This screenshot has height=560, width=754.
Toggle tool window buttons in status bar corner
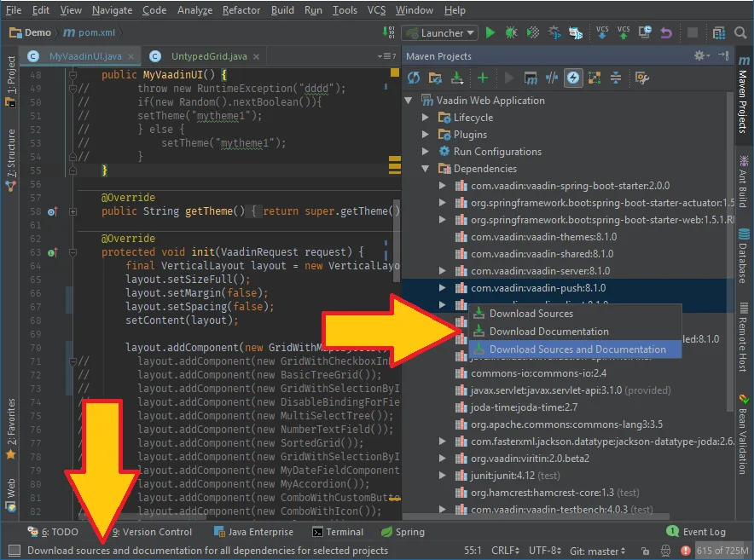coord(14,551)
